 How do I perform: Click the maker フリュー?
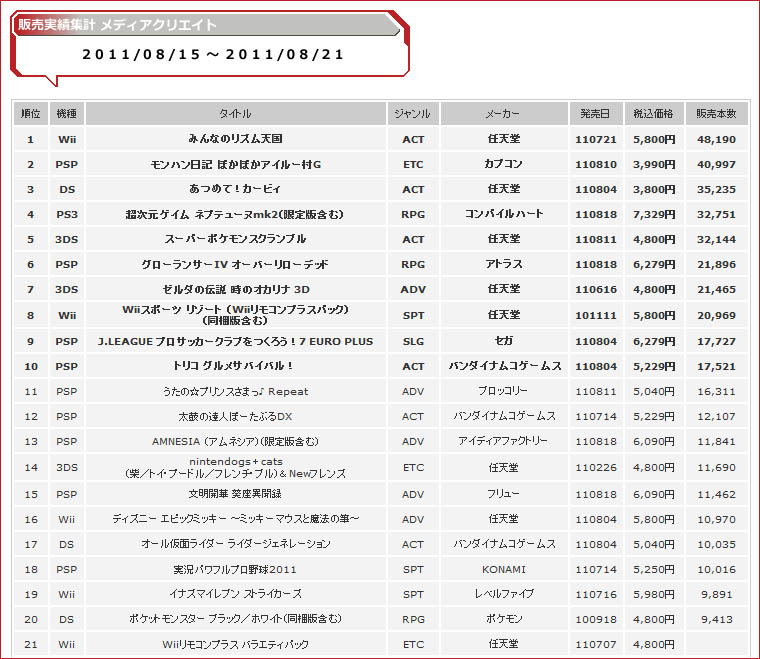pyautogui.click(x=503, y=494)
